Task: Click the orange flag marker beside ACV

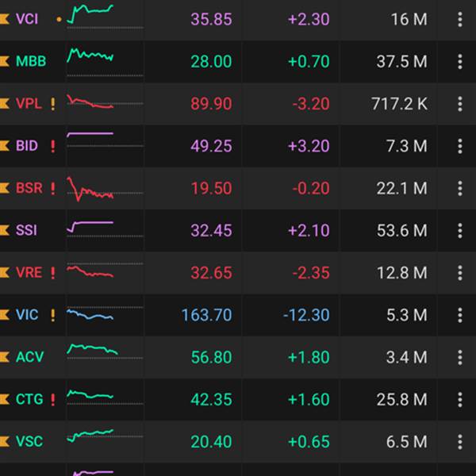Action: pos(5,357)
